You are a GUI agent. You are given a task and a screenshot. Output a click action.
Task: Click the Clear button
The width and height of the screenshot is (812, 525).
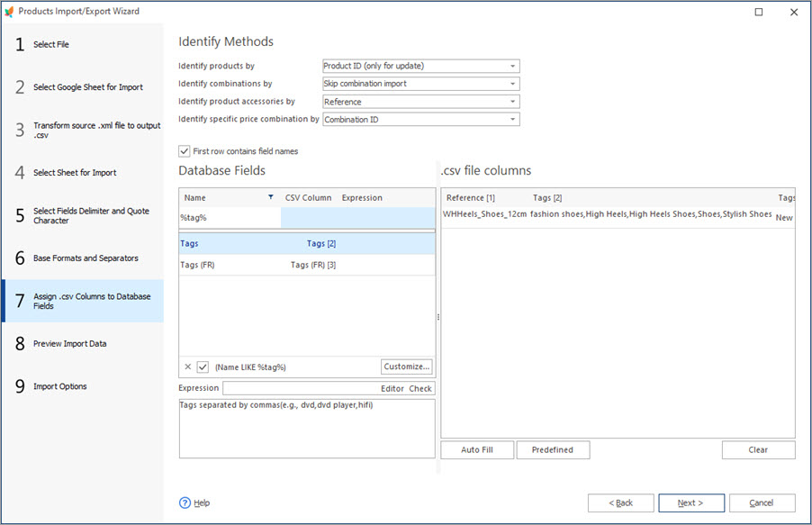(758, 450)
